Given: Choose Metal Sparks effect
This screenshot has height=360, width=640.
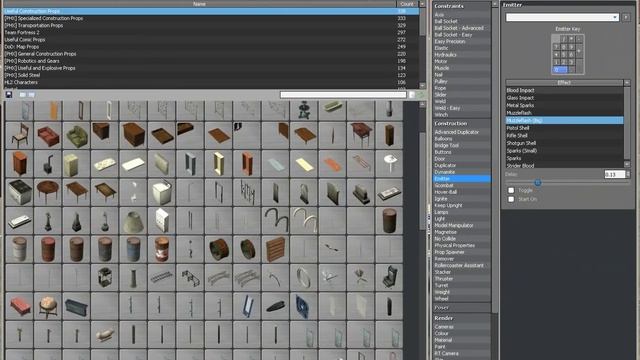Looking at the screenshot, I should tap(564, 105).
